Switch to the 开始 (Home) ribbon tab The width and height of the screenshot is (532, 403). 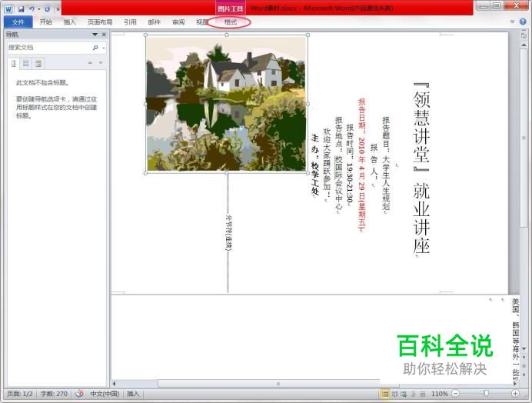click(45, 22)
